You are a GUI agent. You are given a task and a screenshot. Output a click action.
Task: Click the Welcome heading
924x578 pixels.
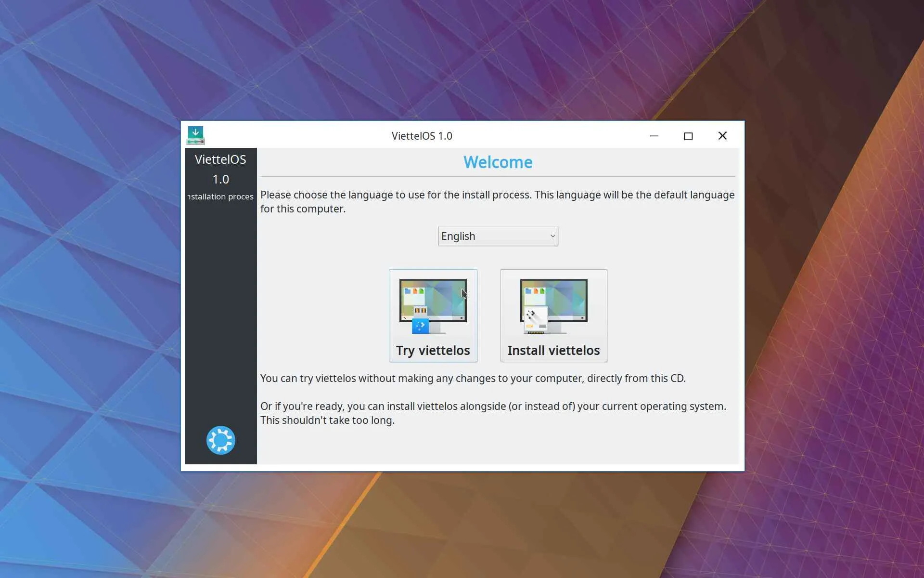point(498,162)
